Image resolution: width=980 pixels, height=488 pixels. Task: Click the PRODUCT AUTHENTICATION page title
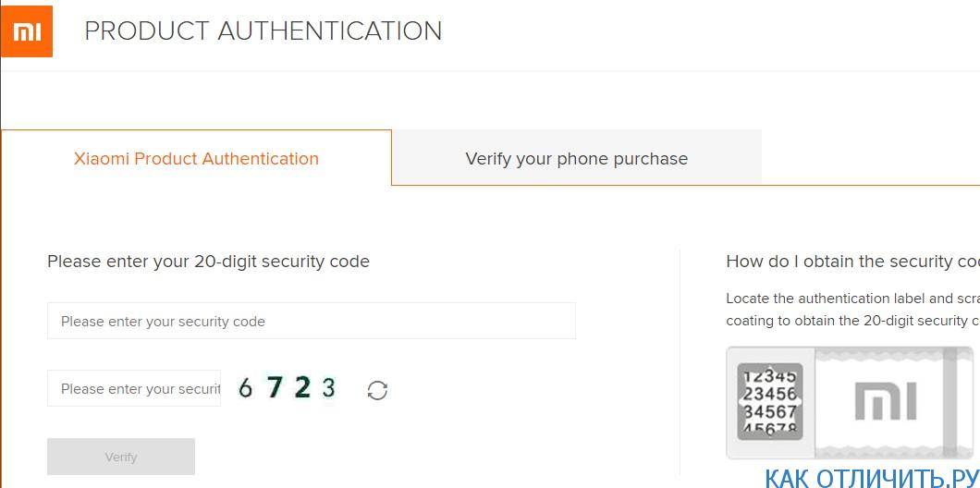(x=263, y=30)
